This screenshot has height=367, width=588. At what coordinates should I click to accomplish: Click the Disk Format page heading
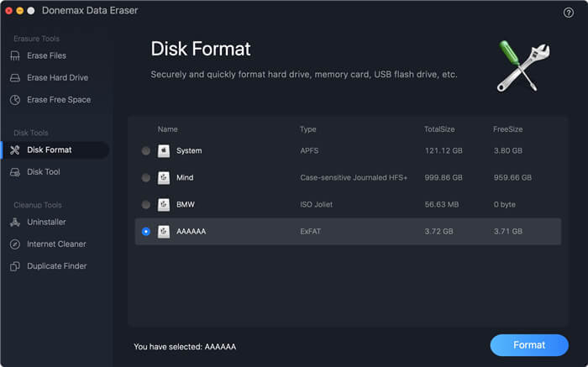coord(201,49)
